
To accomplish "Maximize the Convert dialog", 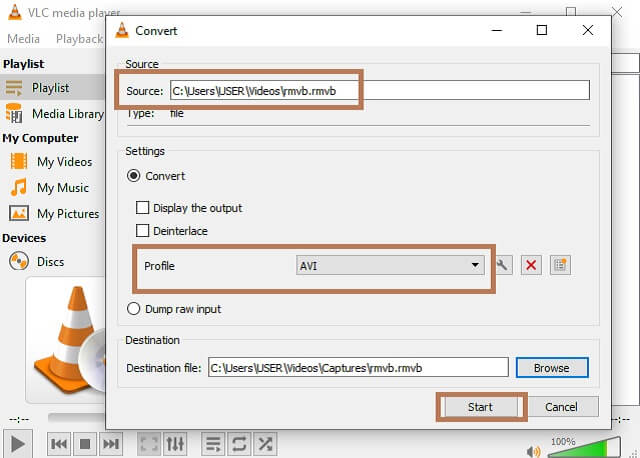I will pos(542,30).
